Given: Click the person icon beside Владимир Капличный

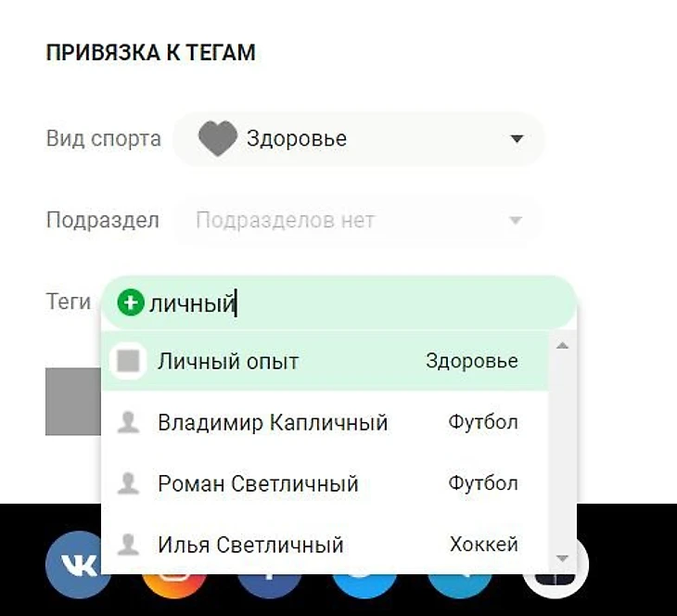Looking at the screenshot, I should click(129, 423).
